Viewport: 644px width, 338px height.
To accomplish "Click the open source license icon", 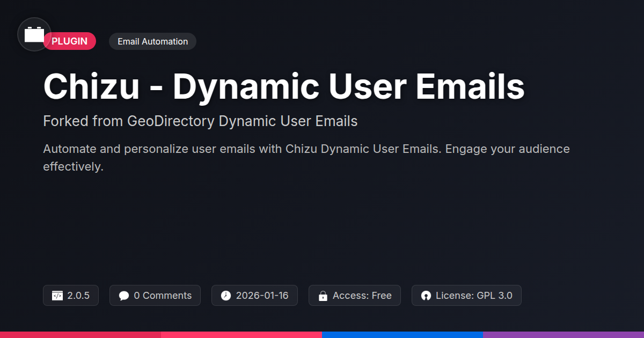I will click(x=426, y=296).
